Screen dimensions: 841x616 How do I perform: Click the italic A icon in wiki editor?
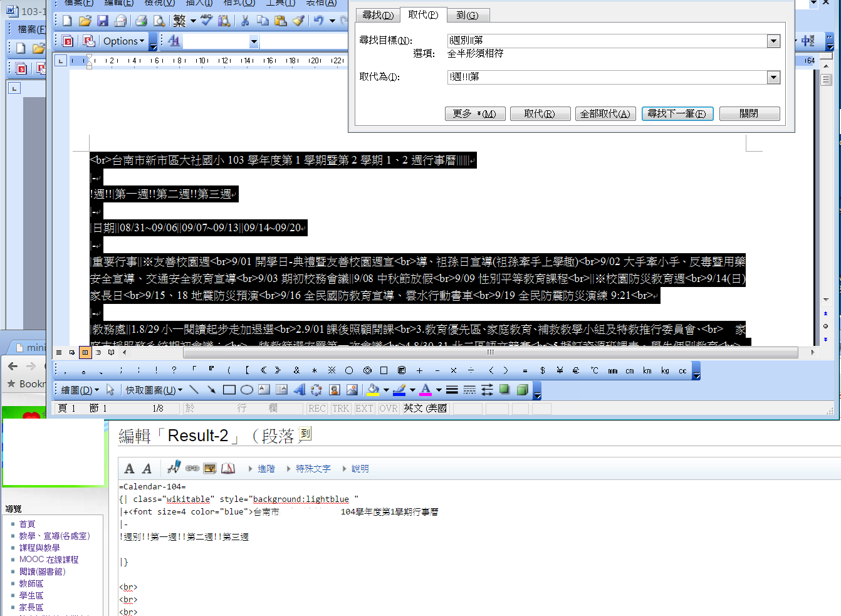coord(147,468)
